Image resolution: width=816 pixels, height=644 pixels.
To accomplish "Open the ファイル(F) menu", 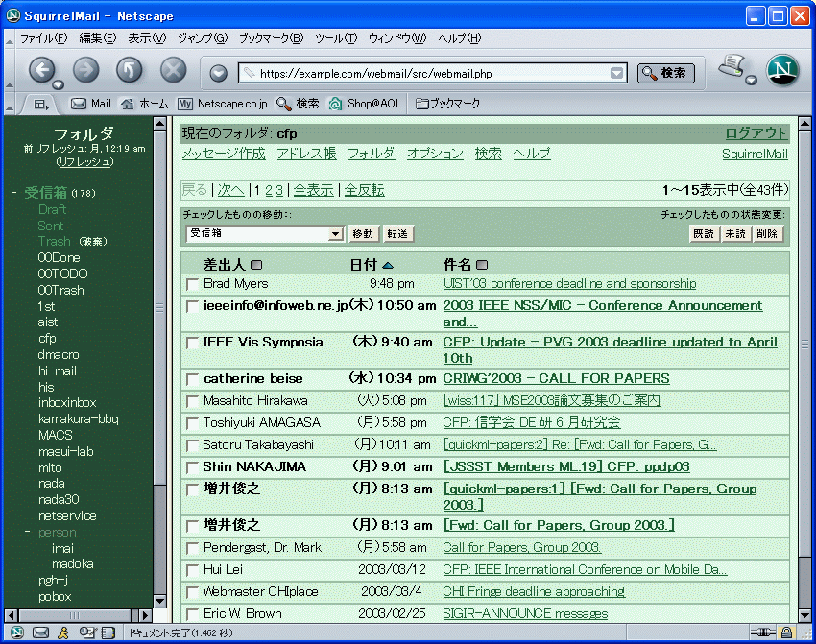I will tap(44, 38).
